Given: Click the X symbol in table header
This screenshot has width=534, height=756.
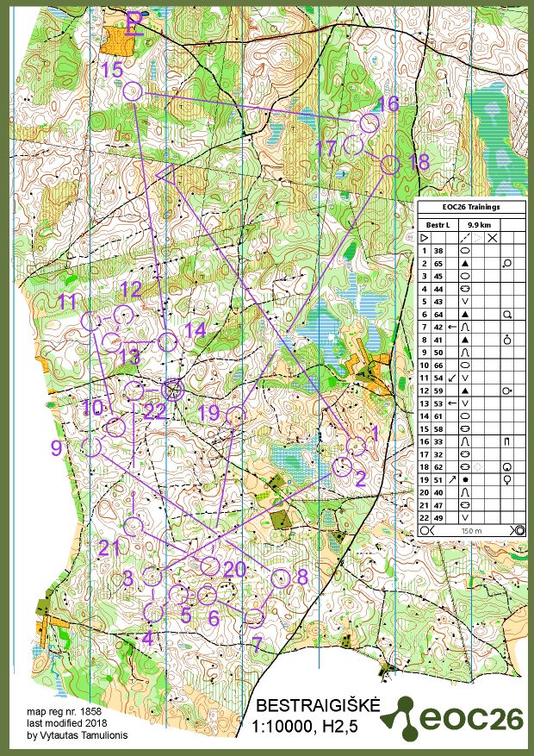Looking at the screenshot, I should click(493, 237).
